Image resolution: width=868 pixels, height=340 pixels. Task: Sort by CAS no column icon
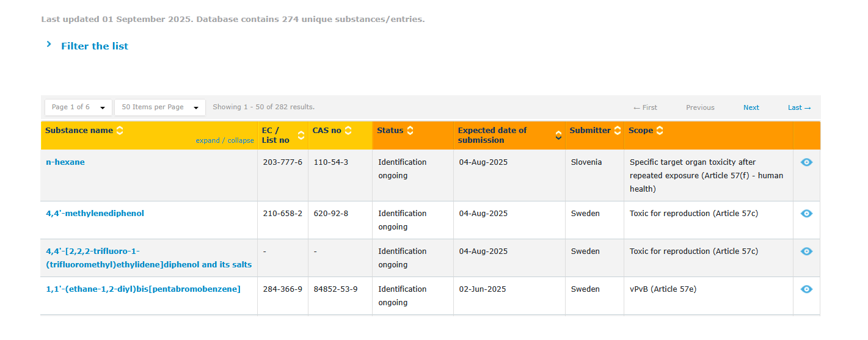(348, 130)
